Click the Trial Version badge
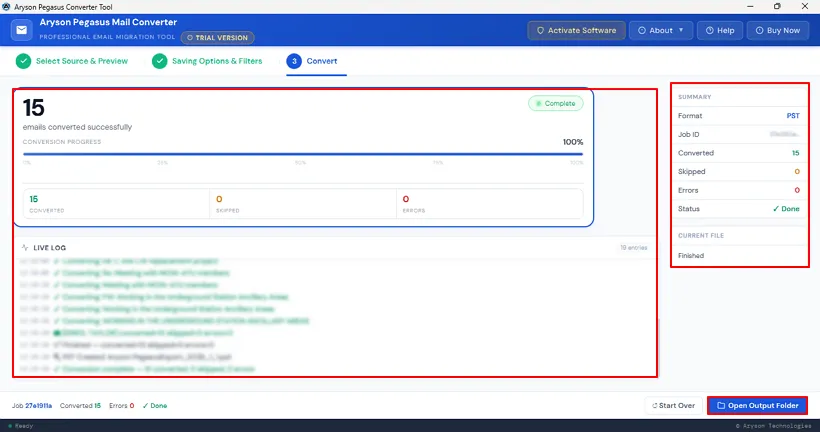The width and height of the screenshot is (820, 432). click(218, 38)
